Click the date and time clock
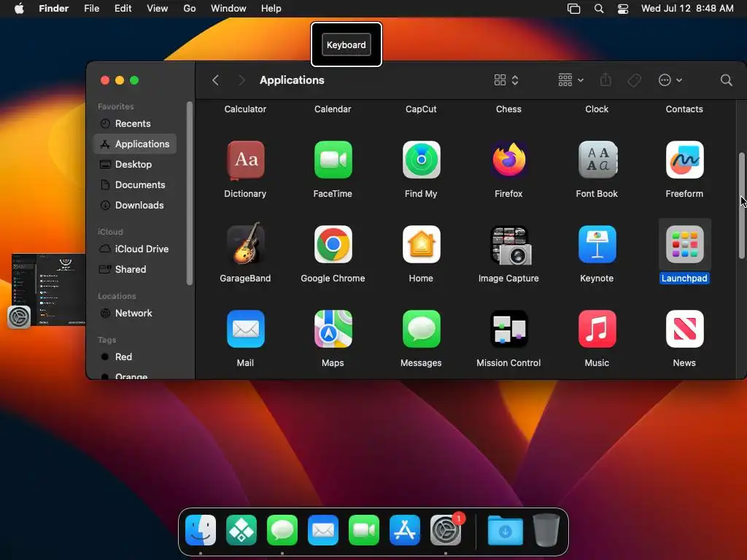 (x=687, y=8)
